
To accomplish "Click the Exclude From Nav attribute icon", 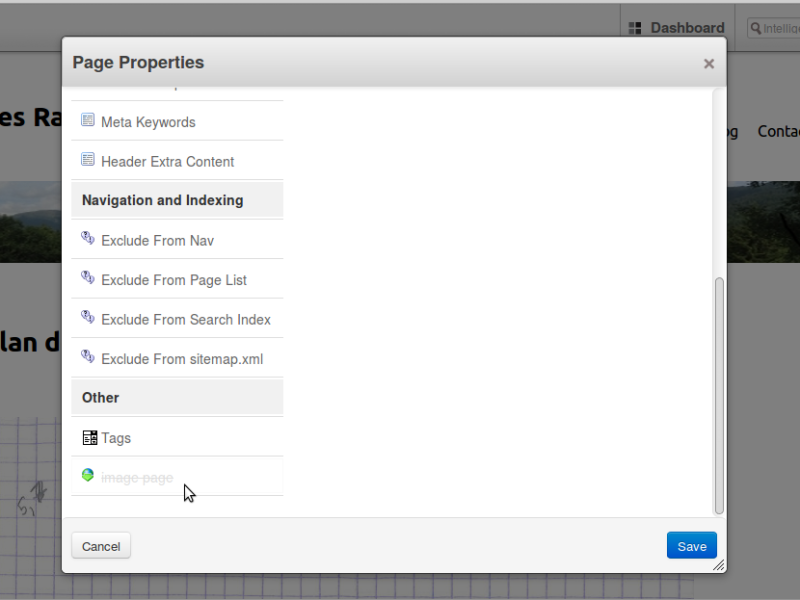I will tap(88, 238).
